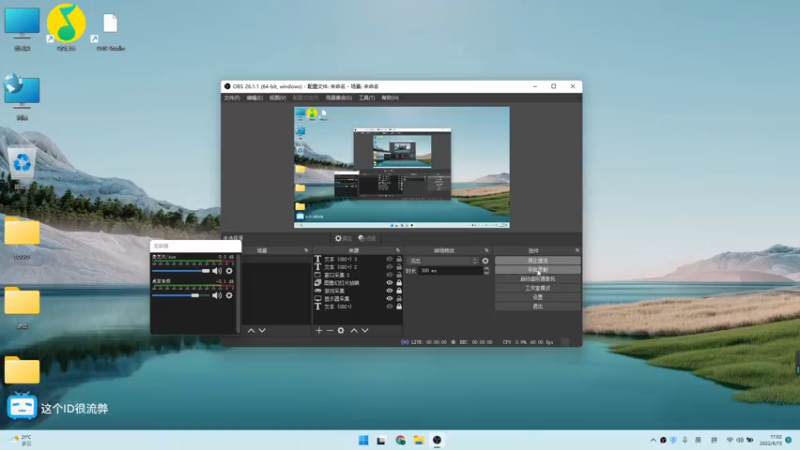Open Chrome browser from taskbar
800x450 pixels.
tap(400, 440)
